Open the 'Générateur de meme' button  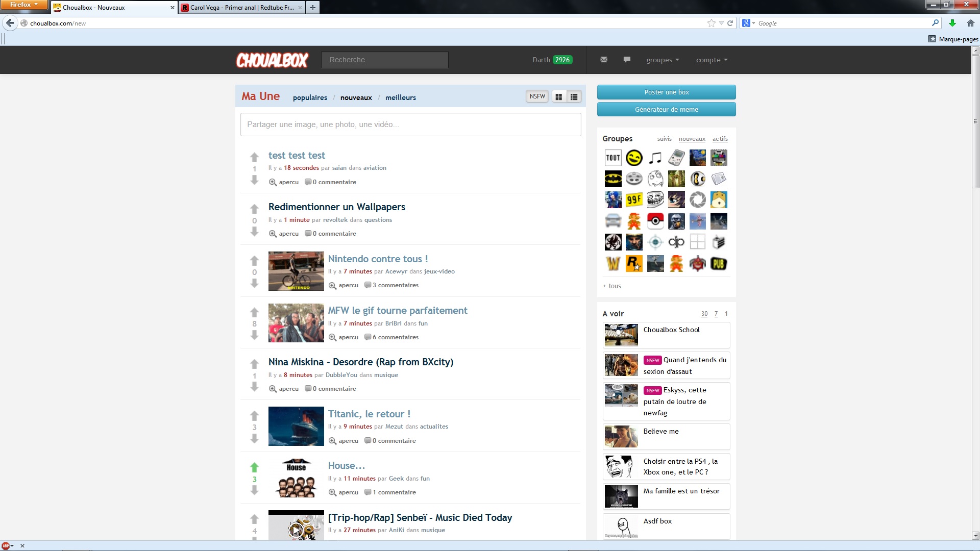point(666,109)
